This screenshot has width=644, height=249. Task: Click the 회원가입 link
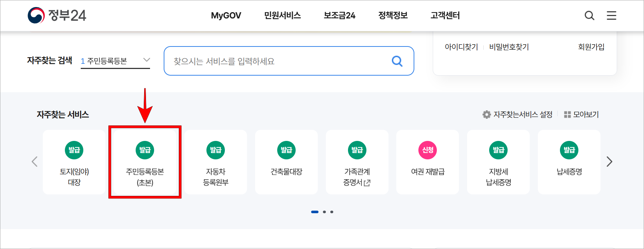(591, 47)
